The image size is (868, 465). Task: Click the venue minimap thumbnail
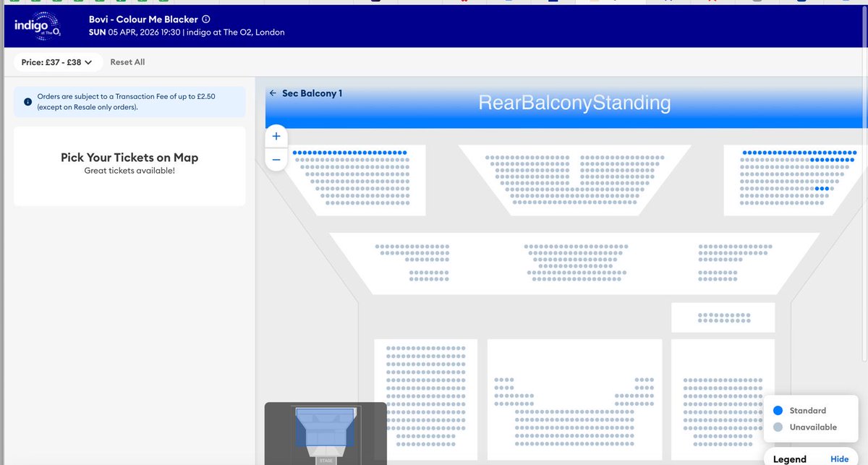pos(325,433)
